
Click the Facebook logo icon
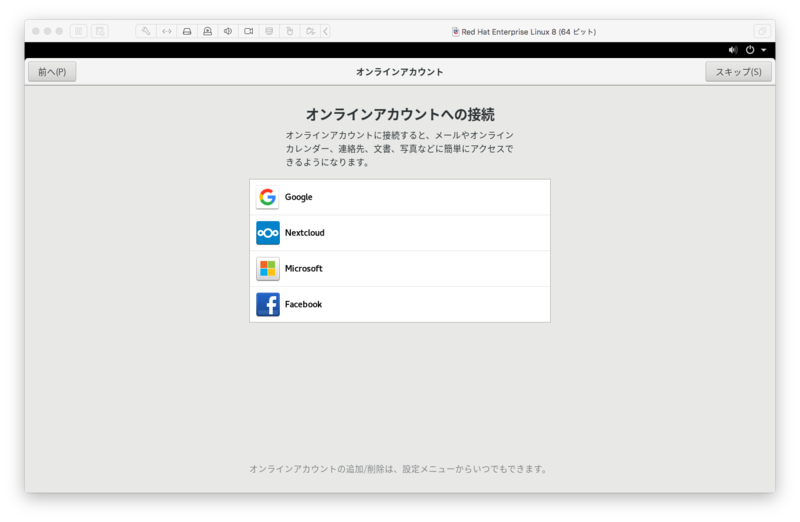click(x=268, y=304)
